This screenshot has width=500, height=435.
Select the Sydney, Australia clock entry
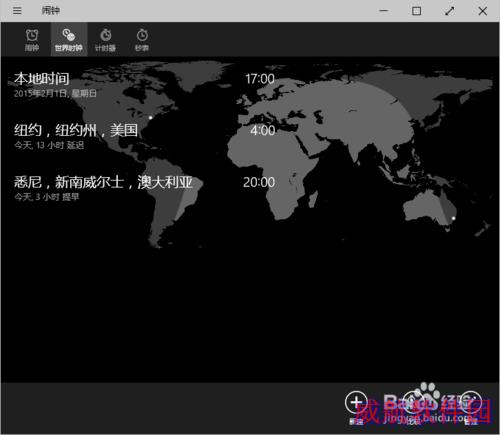pos(144,188)
